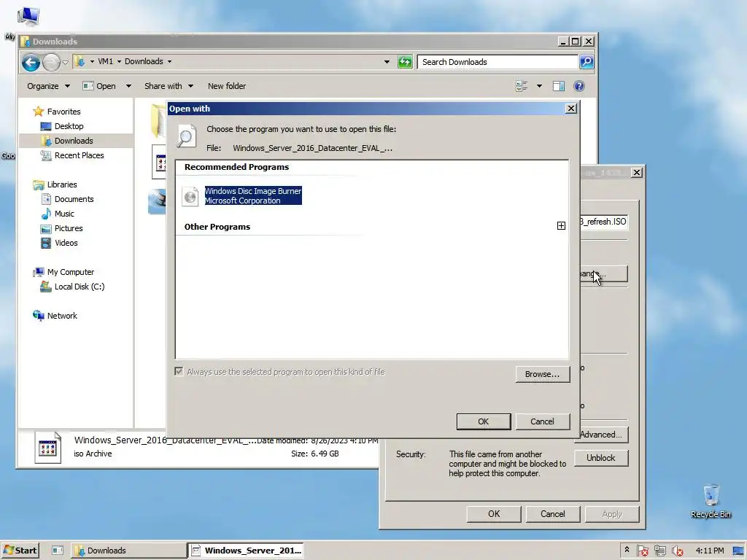Open recent pages dropdown arrow
The height and width of the screenshot is (560, 747).
pyautogui.click(x=65, y=62)
